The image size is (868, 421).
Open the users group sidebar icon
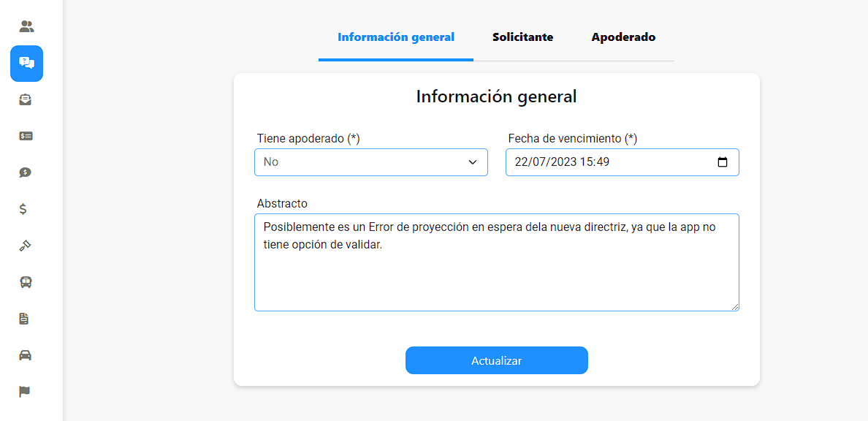point(26,26)
